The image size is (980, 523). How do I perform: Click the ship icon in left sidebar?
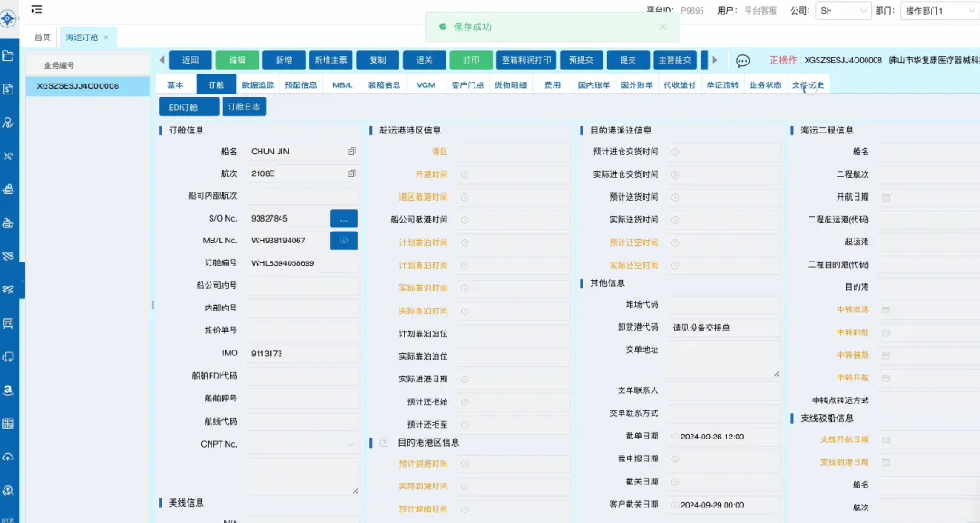[8, 190]
